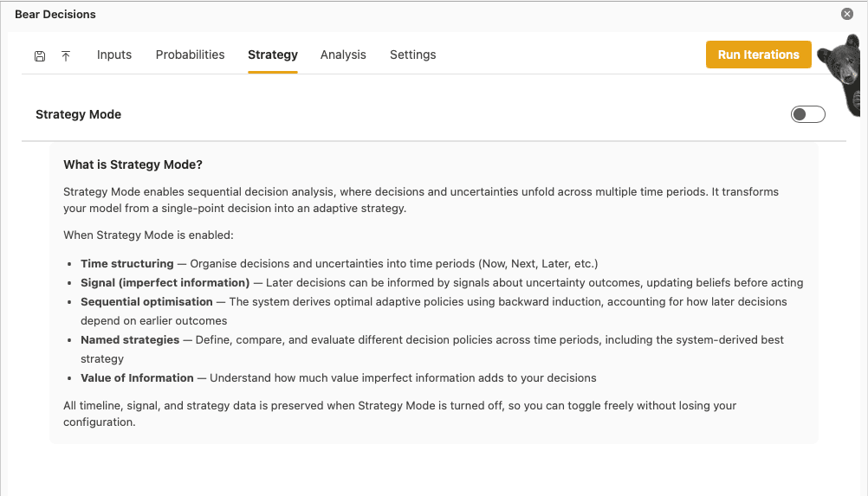Click the 'What is Strategy Mode?' heading
The image size is (868, 496).
(x=133, y=164)
